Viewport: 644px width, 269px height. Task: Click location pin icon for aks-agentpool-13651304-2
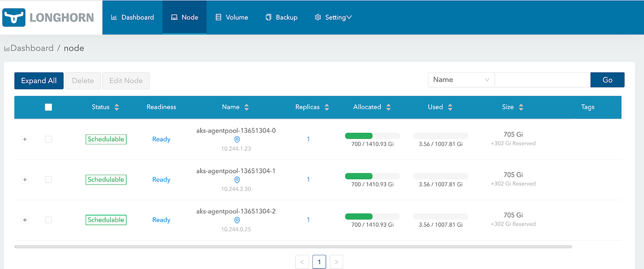click(x=237, y=220)
